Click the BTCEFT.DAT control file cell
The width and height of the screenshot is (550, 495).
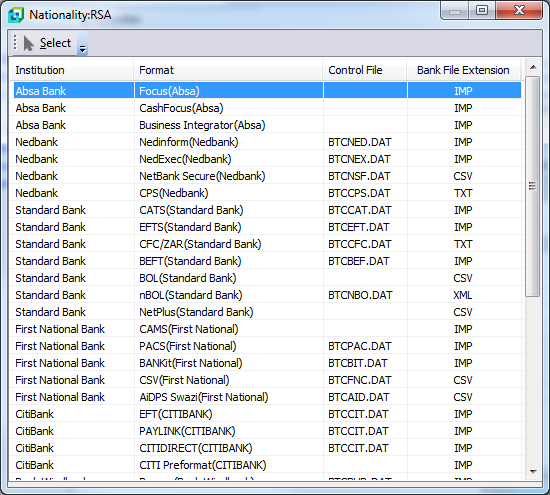pyautogui.click(x=358, y=227)
